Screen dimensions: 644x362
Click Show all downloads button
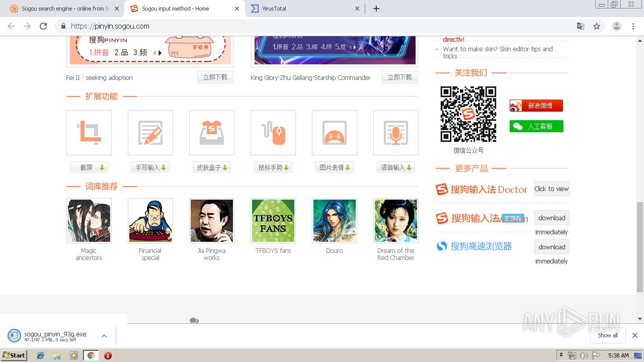pos(608,335)
